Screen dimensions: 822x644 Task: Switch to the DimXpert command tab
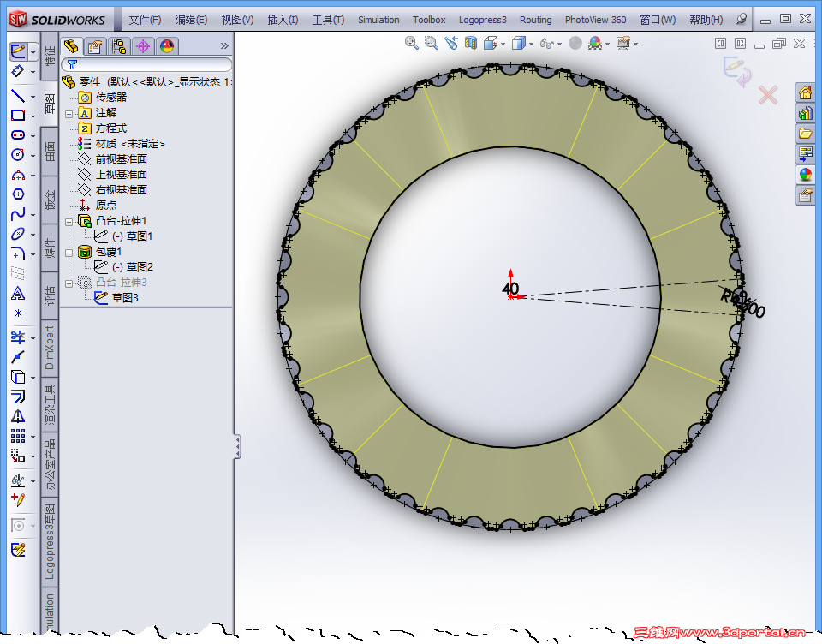(50, 348)
